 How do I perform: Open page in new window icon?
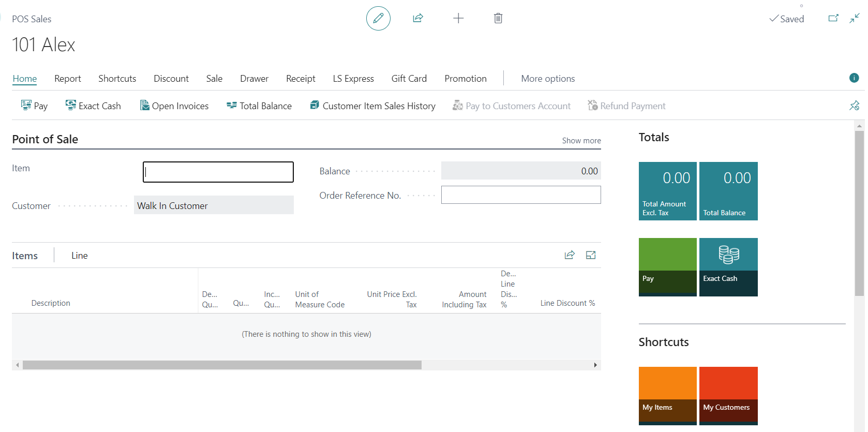(833, 19)
